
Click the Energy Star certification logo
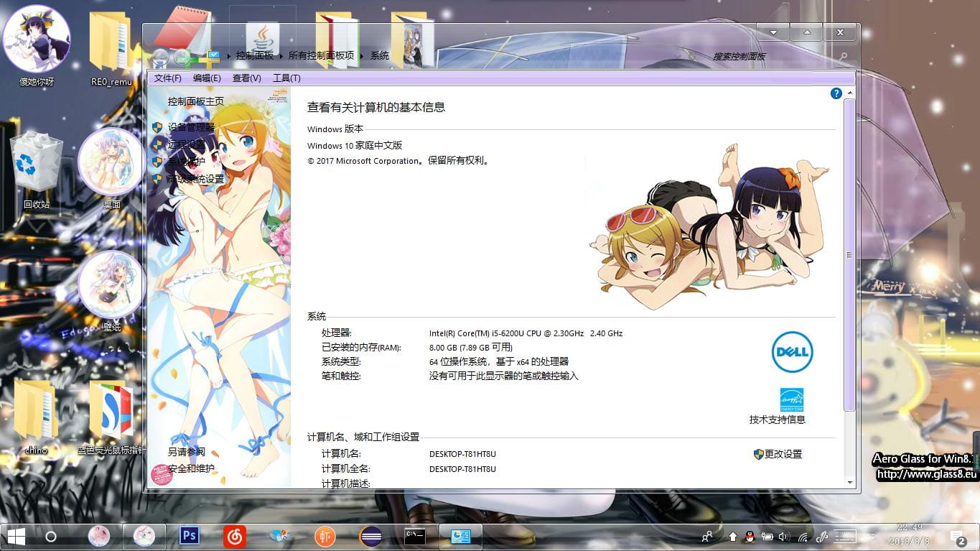[x=792, y=399]
